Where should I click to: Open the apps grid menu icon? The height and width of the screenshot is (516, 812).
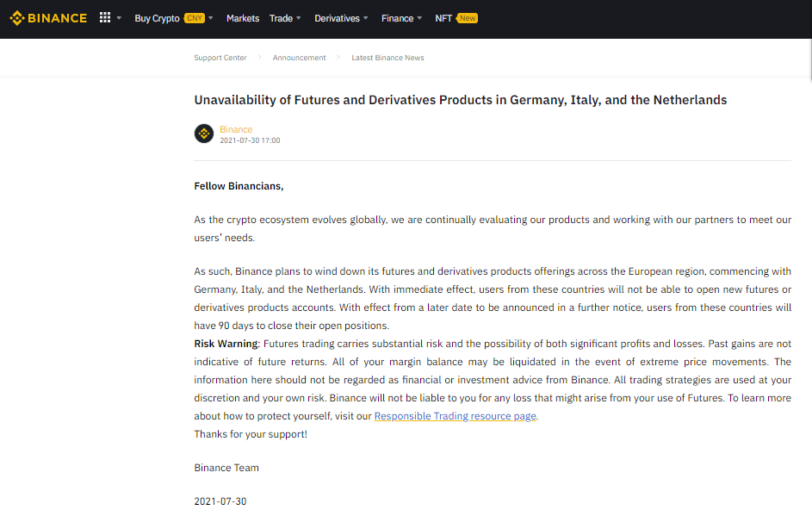click(x=105, y=17)
